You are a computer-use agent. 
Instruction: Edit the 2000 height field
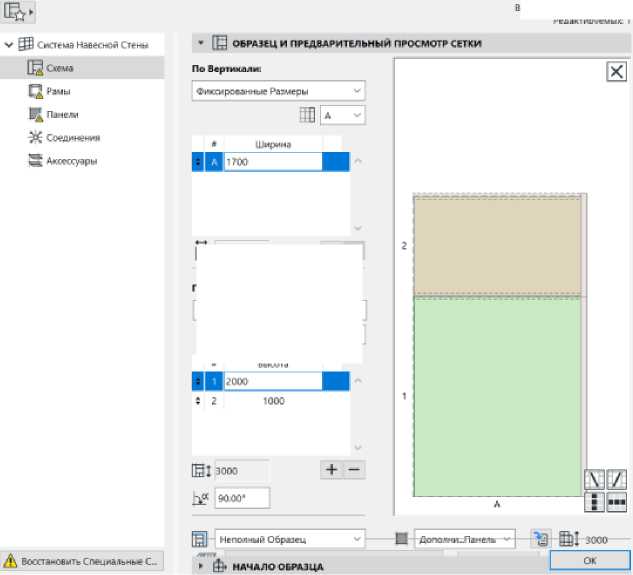273,381
